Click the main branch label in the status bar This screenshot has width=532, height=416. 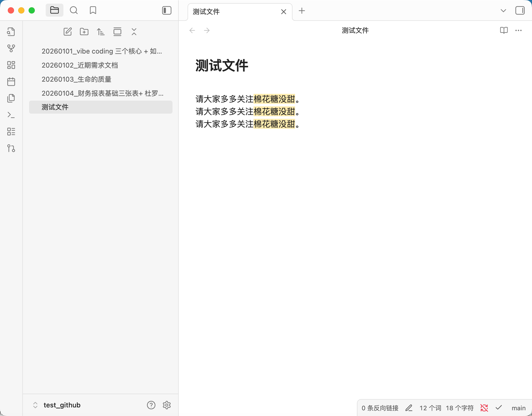point(518,408)
